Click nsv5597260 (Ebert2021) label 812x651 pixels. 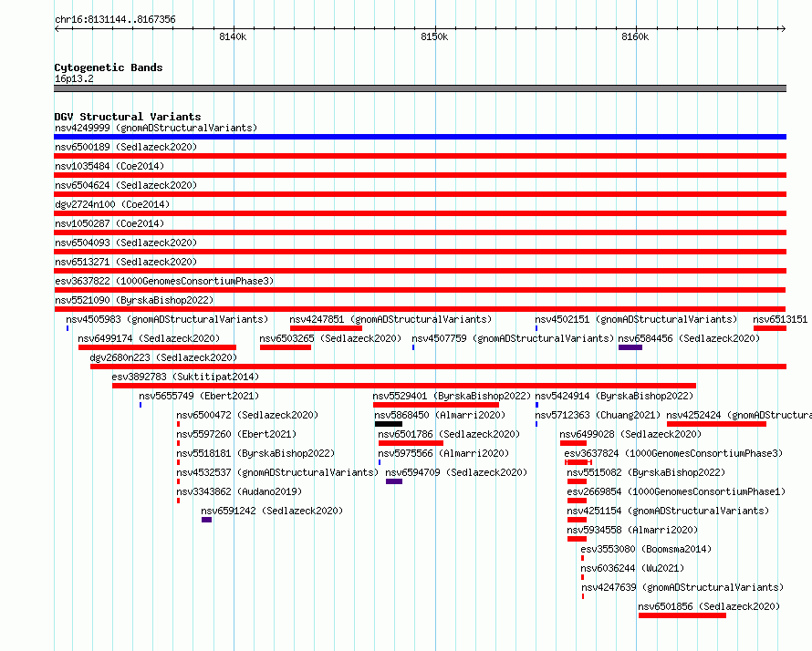[236, 434]
